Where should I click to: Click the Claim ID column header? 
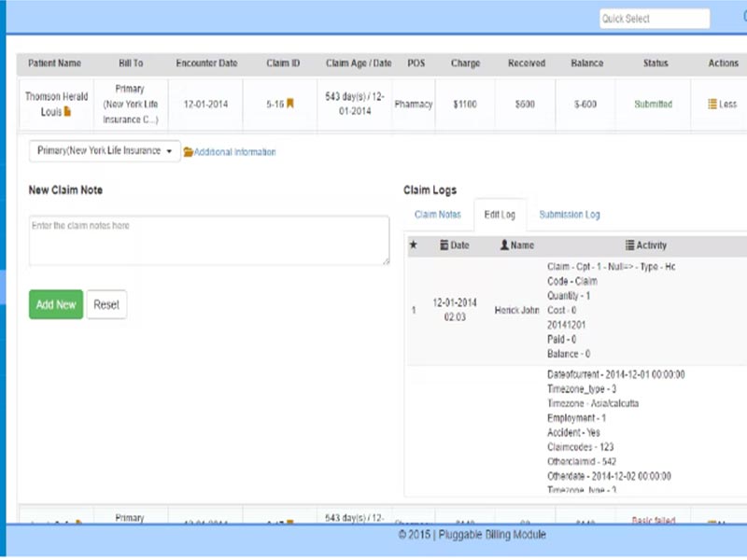tap(283, 63)
